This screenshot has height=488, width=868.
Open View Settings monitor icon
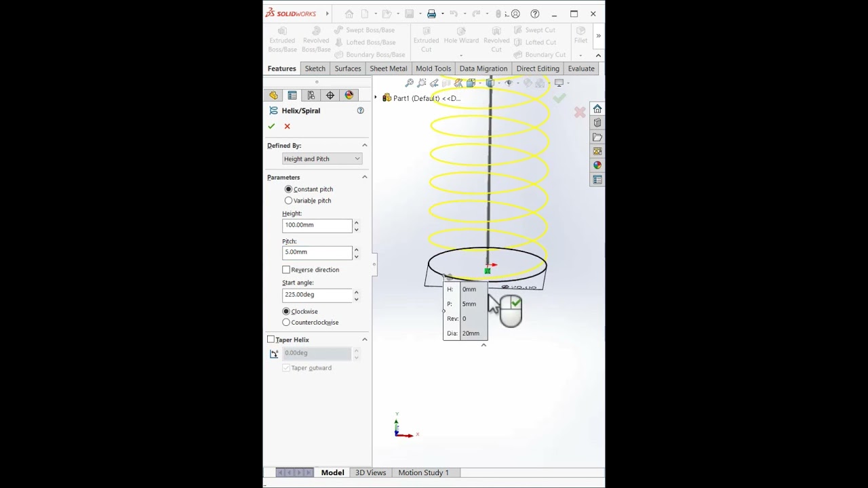point(559,83)
